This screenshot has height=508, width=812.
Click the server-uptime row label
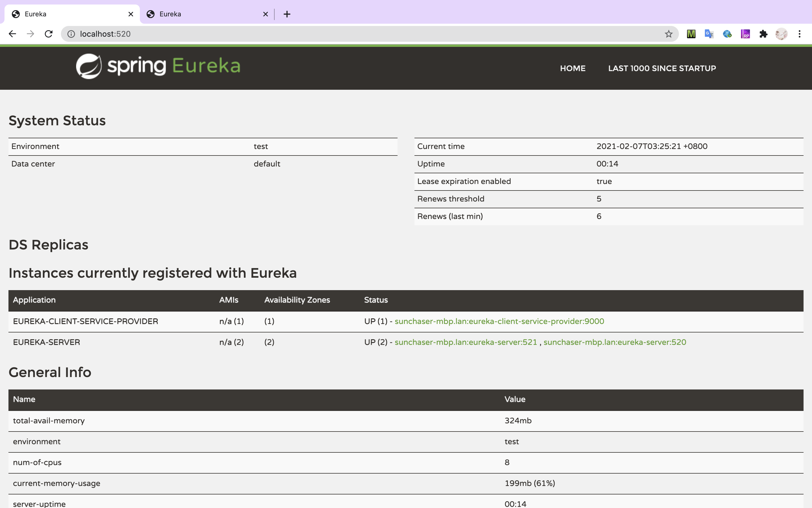click(39, 504)
